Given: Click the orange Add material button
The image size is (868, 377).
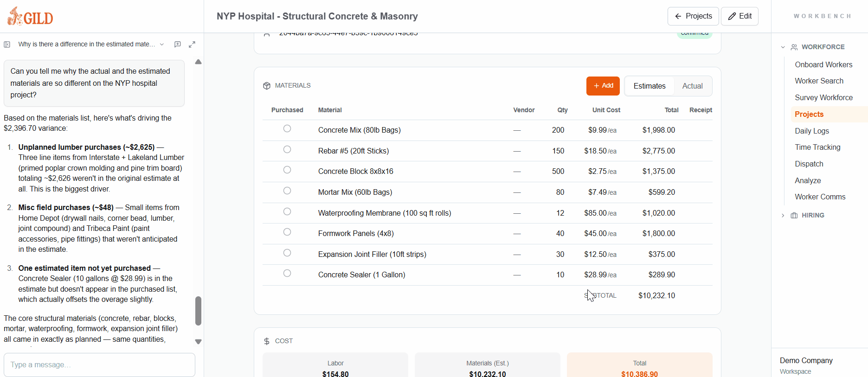Looking at the screenshot, I should pyautogui.click(x=603, y=86).
